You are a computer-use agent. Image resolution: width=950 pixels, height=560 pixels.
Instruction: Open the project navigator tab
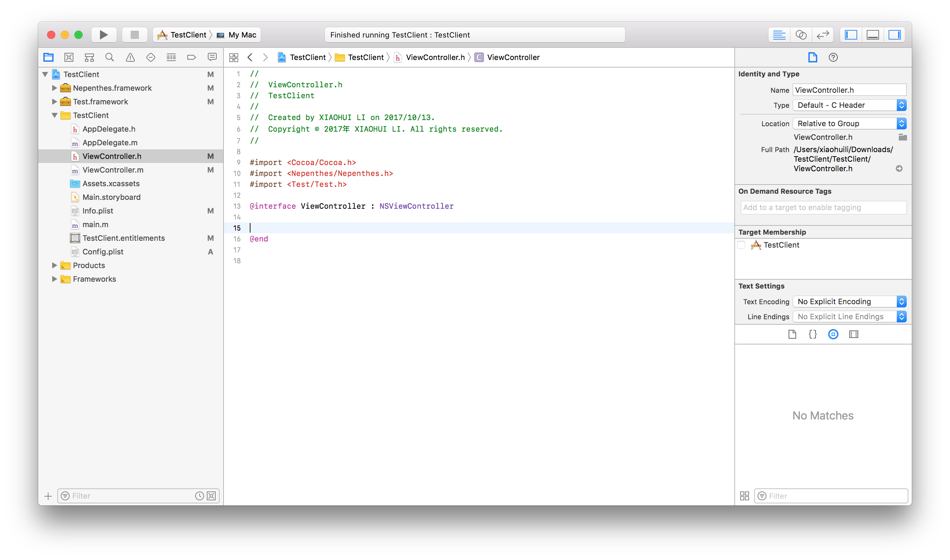click(x=48, y=57)
